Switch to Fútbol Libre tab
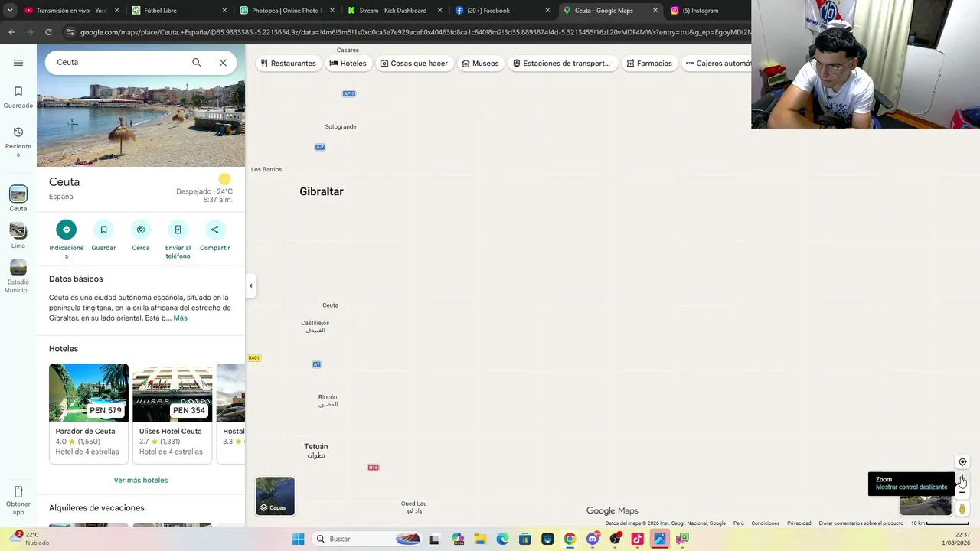Image resolution: width=980 pixels, height=551 pixels. coord(178,11)
